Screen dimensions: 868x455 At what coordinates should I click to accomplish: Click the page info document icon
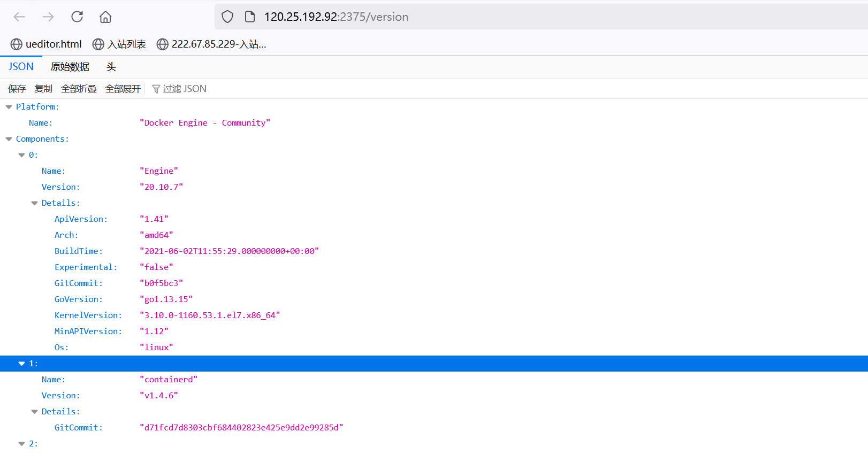point(249,17)
